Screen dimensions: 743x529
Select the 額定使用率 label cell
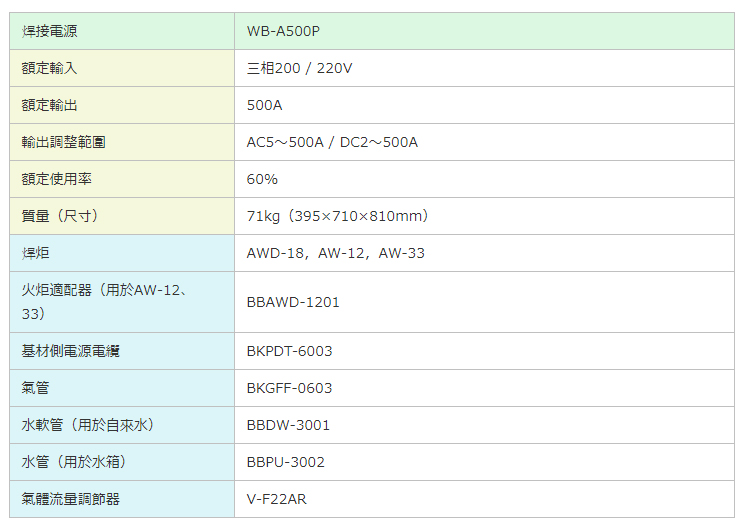click(56, 179)
